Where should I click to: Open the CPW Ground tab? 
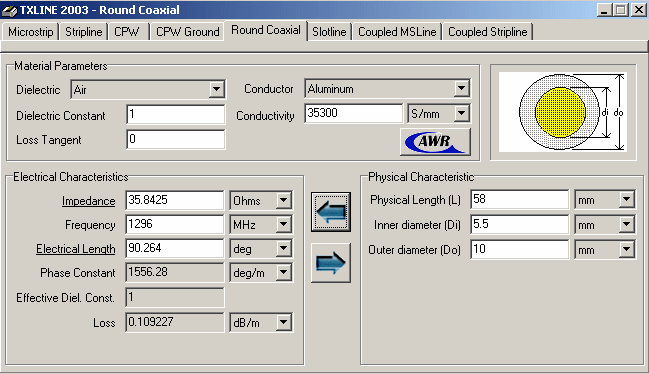pyautogui.click(x=187, y=32)
